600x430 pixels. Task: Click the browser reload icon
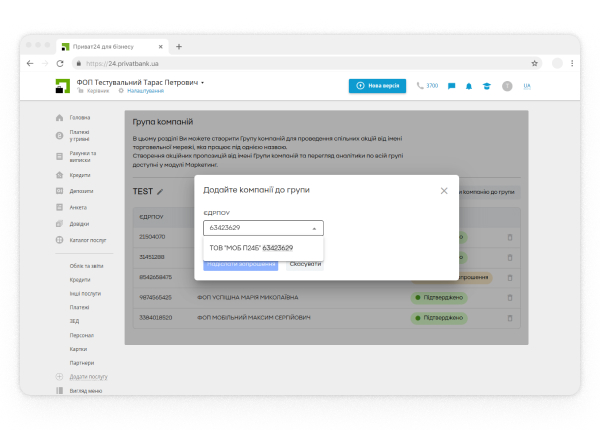coord(61,63)
